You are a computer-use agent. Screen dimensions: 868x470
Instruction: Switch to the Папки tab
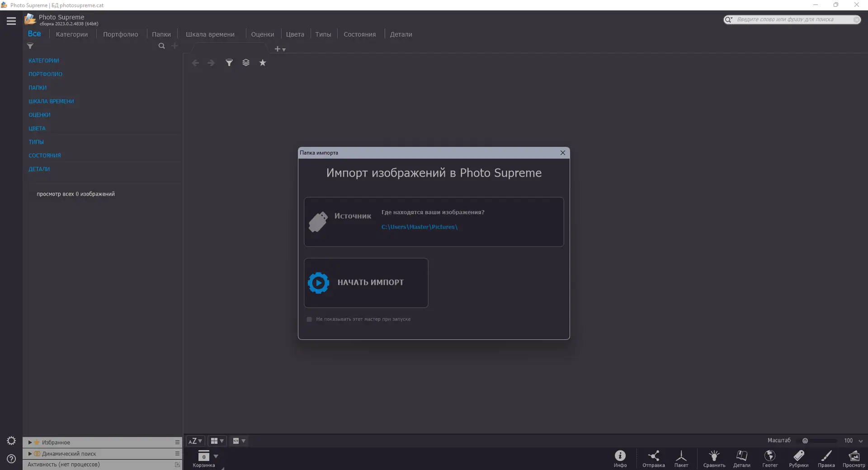[x=161, y=34]
